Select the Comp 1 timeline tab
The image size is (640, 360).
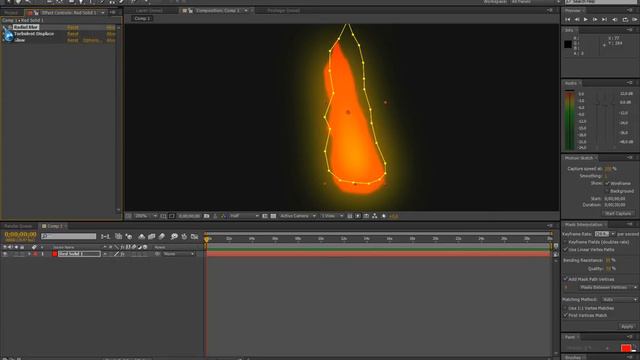point(55,226)
